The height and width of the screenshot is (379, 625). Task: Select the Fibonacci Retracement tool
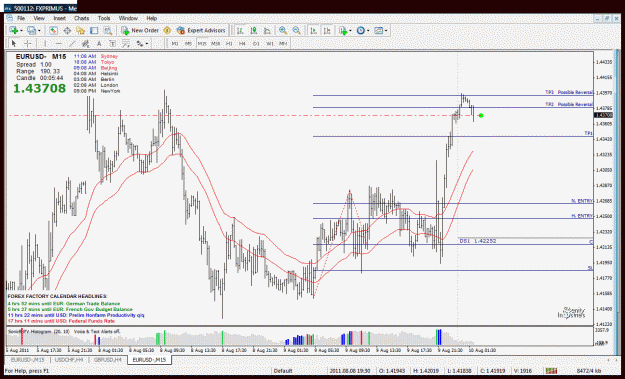click(x=126, y=43)
